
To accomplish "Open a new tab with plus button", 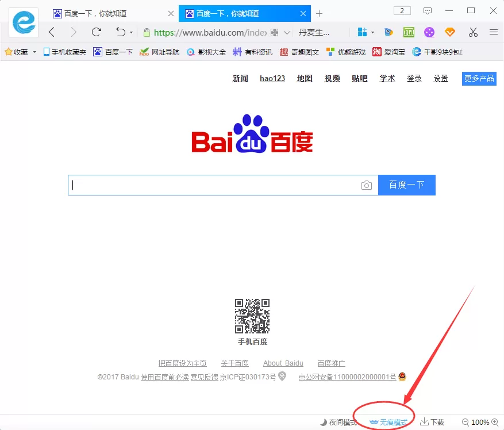I will pos(319,13).
